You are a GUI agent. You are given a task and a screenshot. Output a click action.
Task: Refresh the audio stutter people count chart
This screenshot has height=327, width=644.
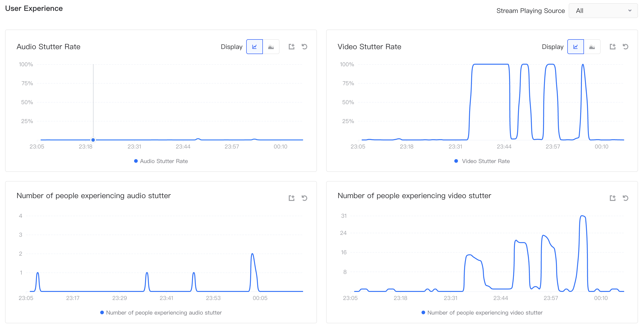tap(304, 198)
